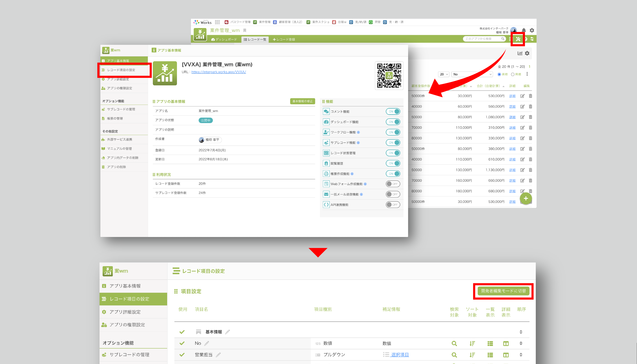
Task: Click the Works logo
Action: [x=202, y=22]
